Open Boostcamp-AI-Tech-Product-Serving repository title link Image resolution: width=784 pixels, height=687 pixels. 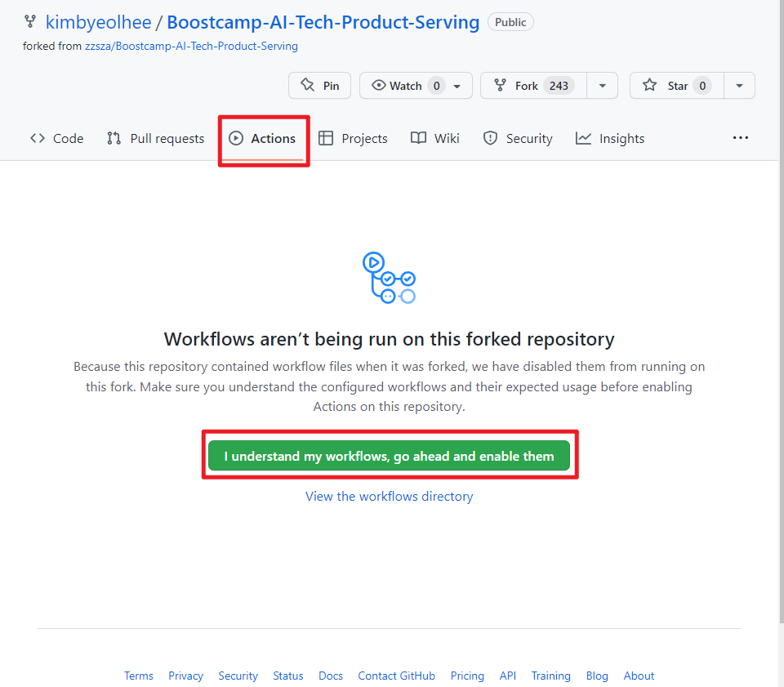[x=323, y=22]
